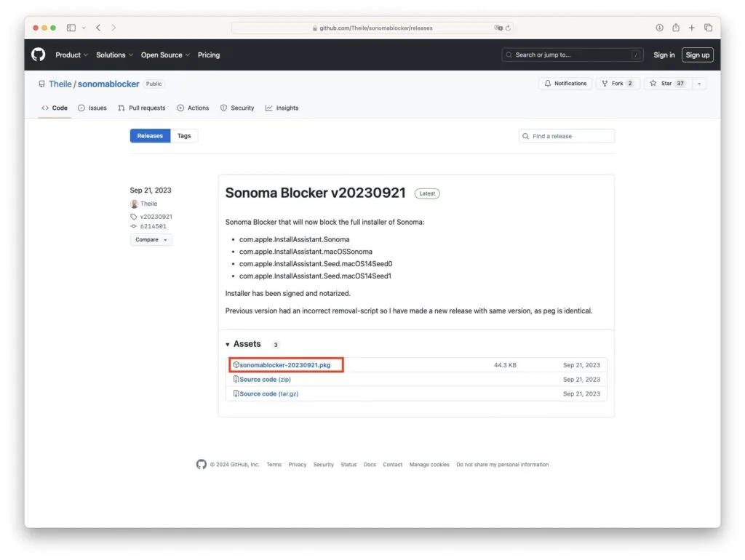745x560 pixels.
Task: Go forward with Safari forward arrow
Action: point(113,28)
